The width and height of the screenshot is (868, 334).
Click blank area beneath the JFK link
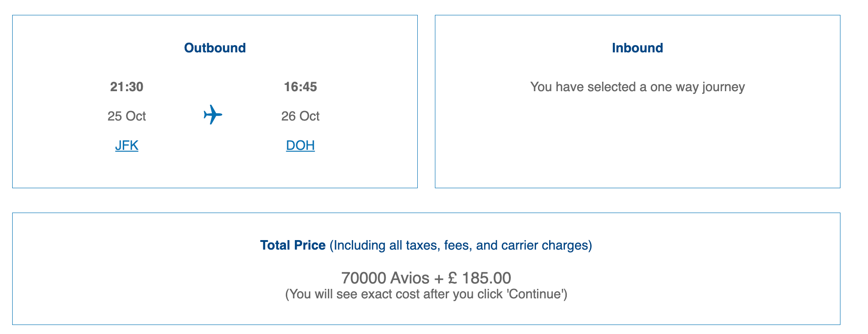126,171
